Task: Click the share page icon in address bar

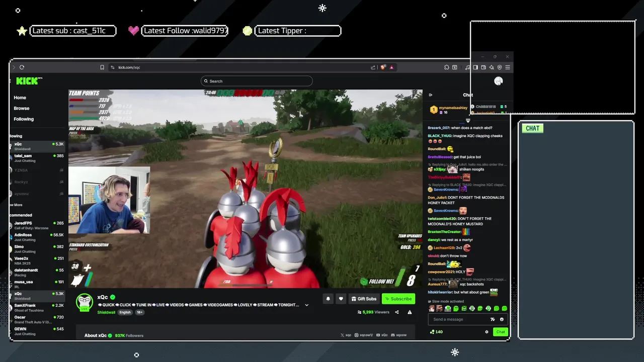Action: click(373, 67)
